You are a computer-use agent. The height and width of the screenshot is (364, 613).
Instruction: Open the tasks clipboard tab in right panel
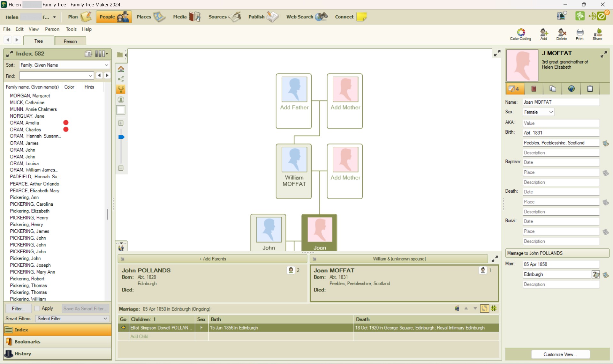pos(590,89)
